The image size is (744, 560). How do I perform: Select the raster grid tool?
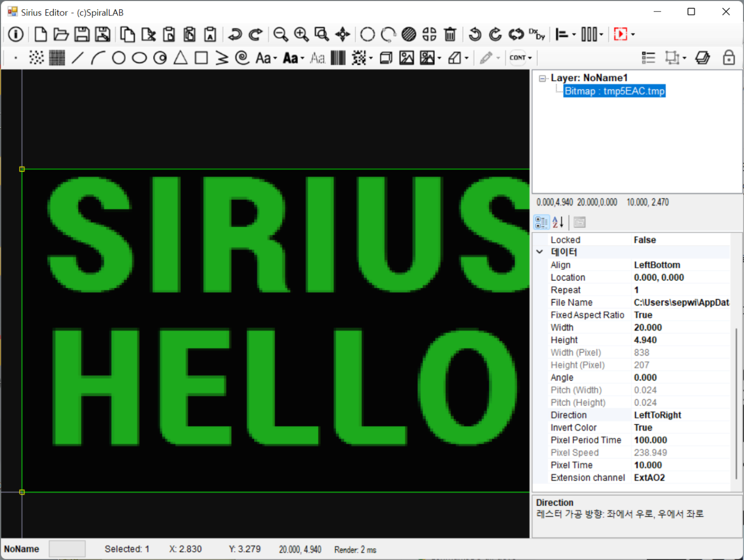tap(57, 58)
